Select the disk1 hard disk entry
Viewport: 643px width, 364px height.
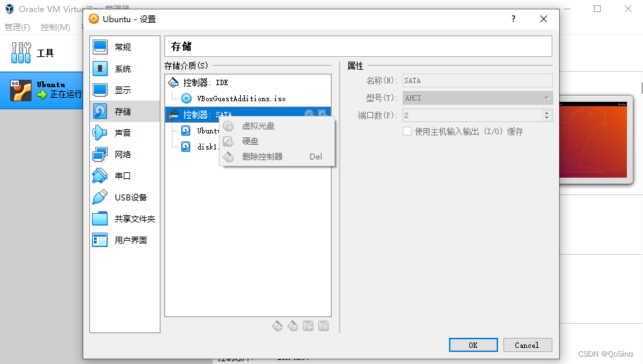[199, 147]
